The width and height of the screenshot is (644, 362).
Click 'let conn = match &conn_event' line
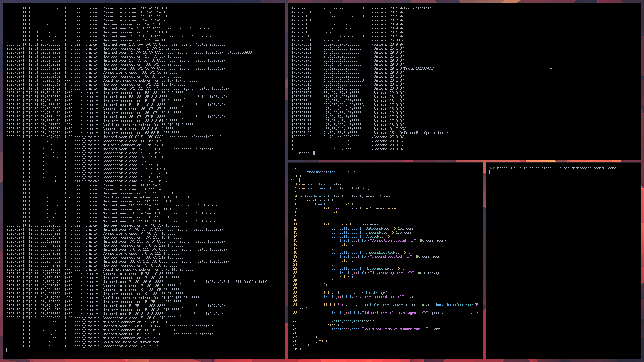tap(353, 224)
